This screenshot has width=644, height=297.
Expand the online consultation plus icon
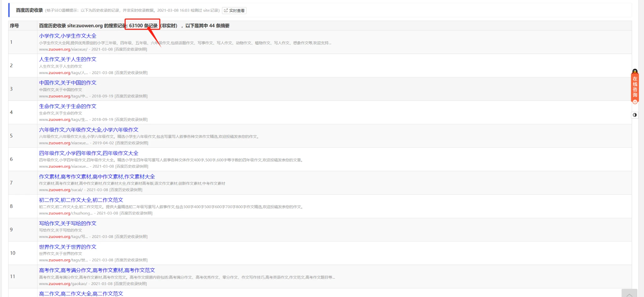635,102
